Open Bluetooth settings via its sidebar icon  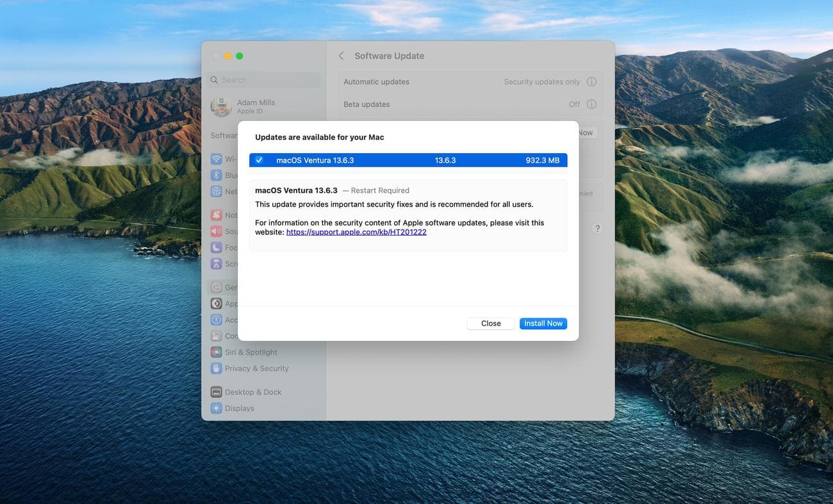tap(217, 175)
